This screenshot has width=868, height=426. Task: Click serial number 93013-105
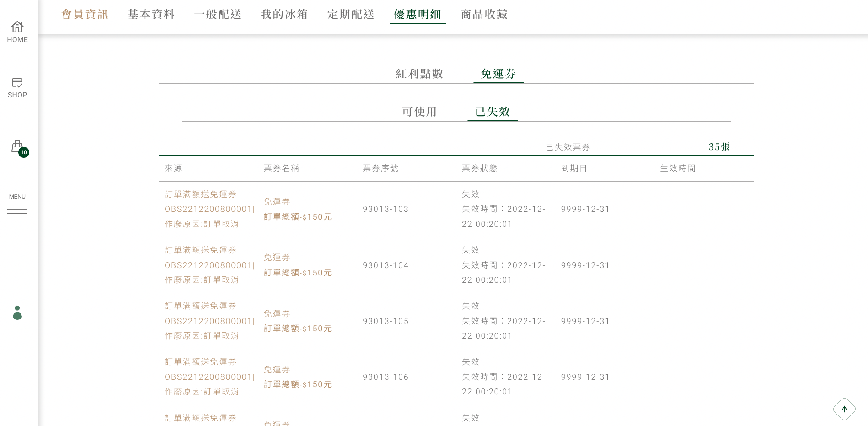[x=386, y=321]
